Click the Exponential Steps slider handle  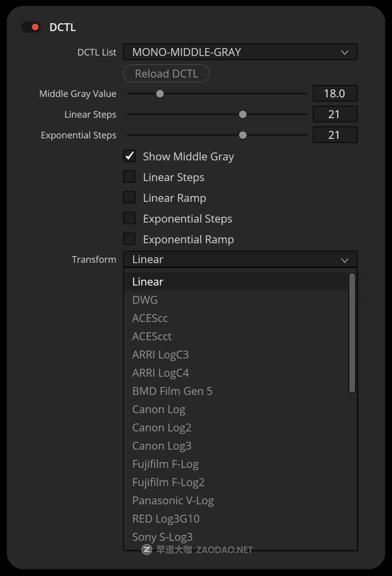243,135
